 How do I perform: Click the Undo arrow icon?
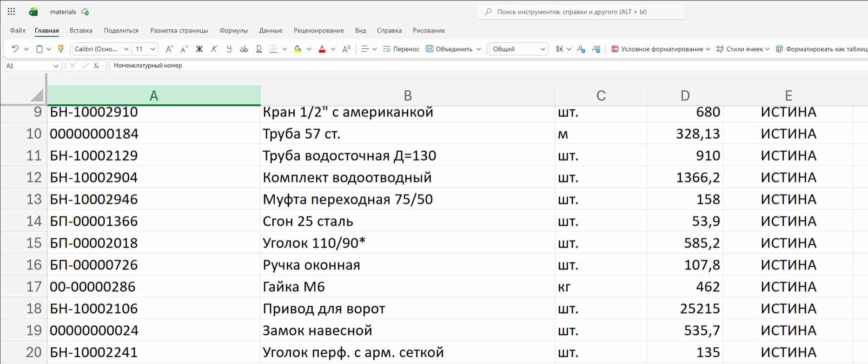(x=15, y=49)
